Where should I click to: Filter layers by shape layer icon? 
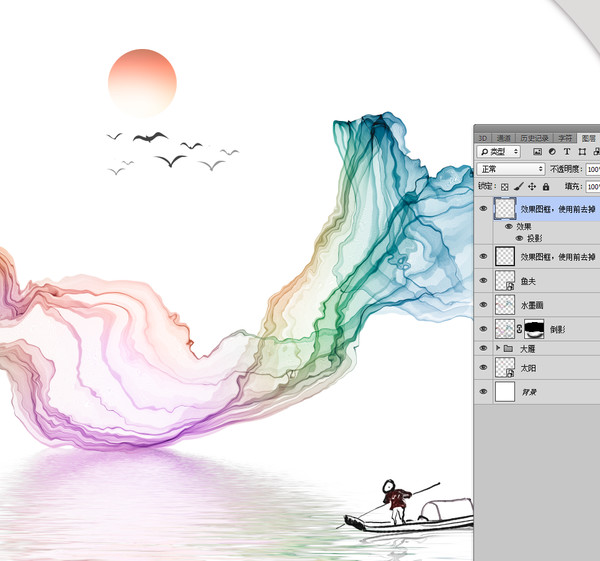point(582,152)
